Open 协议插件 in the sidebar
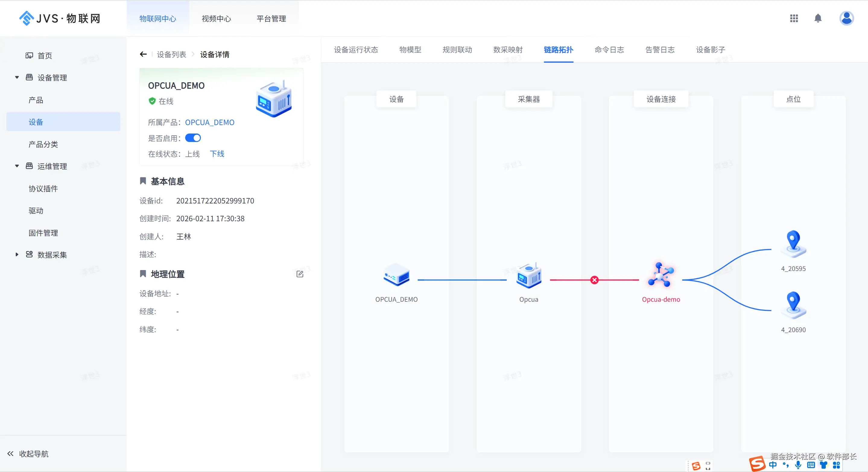 tap(43, 189)
